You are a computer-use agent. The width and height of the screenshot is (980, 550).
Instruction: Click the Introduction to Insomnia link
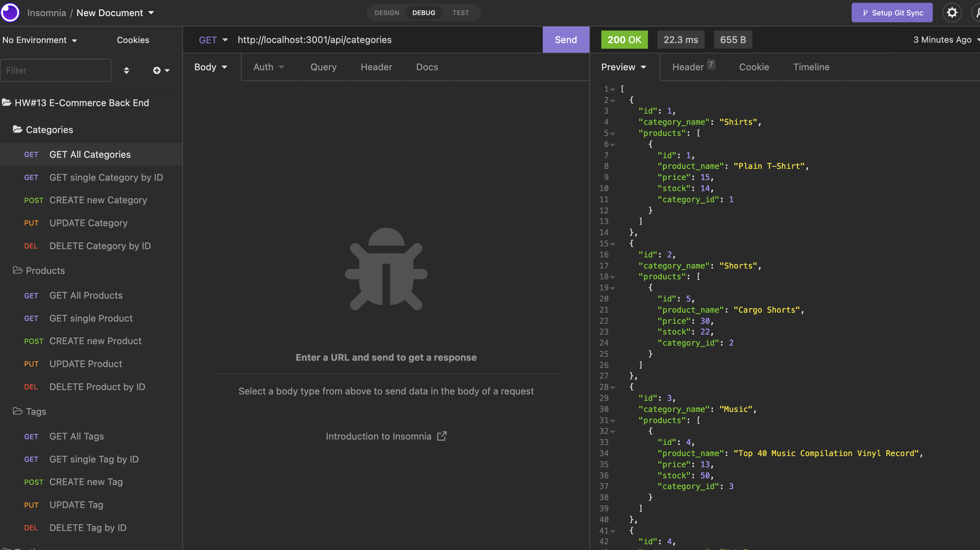(x=386, y=436)
